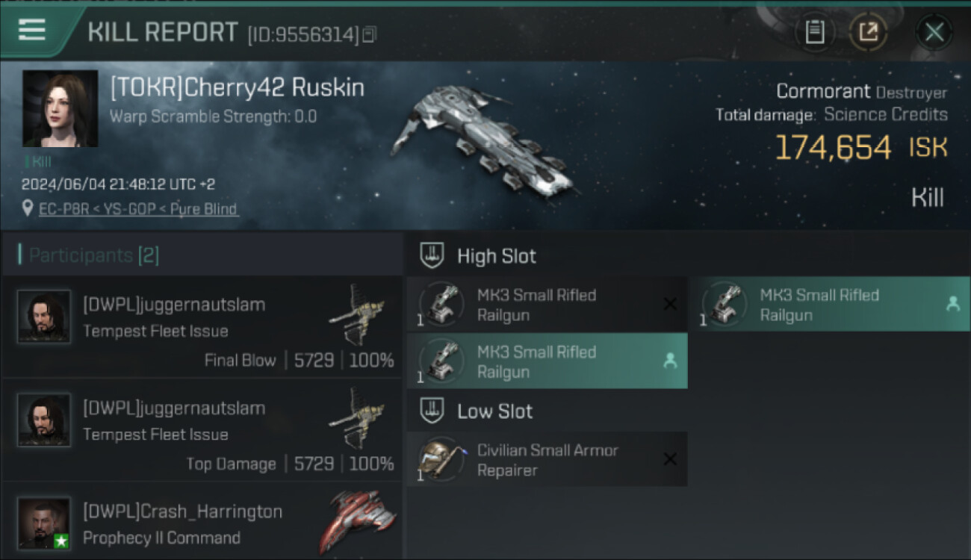Image resolution: width=971 pixels, height=560 pixels.
Task: Select the High Slot section header
Action: [496, 256]
